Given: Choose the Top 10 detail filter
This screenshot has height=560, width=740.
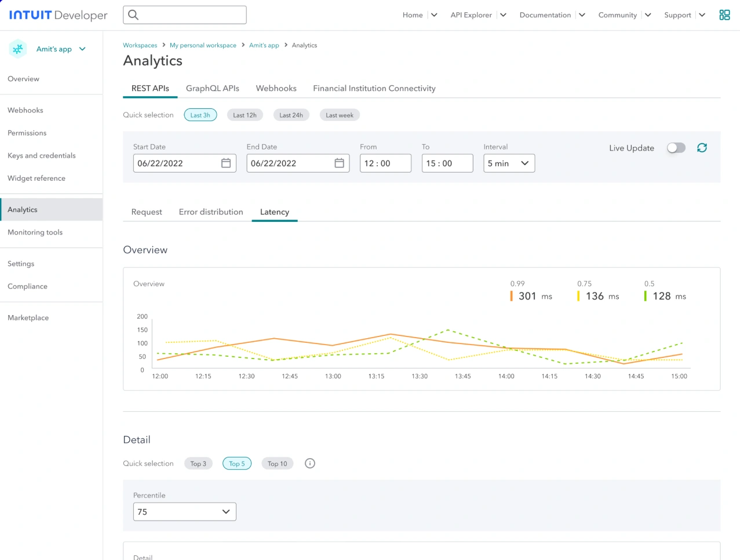Looking at the screenshot, I should [277, 464].
